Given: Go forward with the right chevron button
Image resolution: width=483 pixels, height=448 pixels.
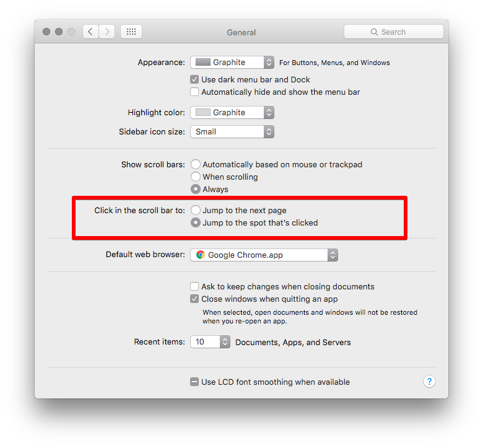Looking at the screenshot, I should [107, 32].
